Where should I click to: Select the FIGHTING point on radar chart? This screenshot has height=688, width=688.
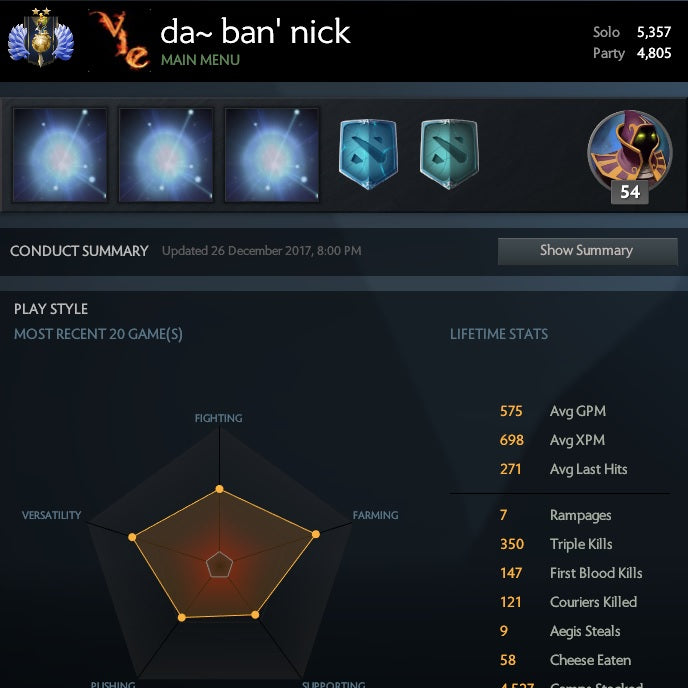[x=219, y=489]
